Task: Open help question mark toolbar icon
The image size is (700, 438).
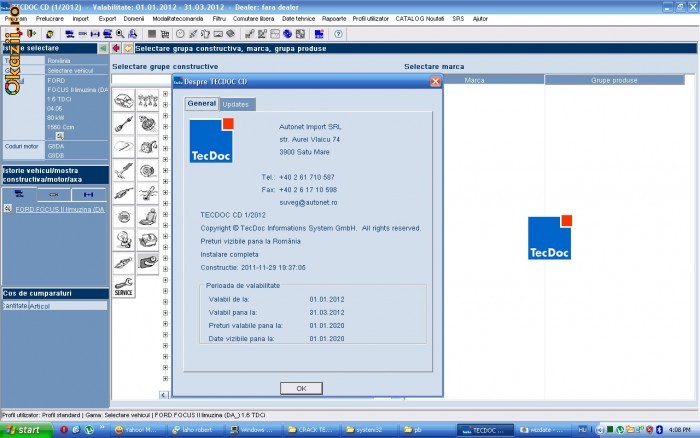Action: pyautogui.click(x=338, y=34)
